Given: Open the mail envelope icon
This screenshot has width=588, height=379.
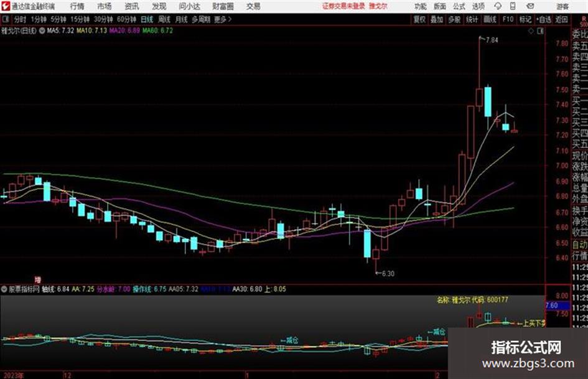Looking at the screenshot, I should point(530,6).
